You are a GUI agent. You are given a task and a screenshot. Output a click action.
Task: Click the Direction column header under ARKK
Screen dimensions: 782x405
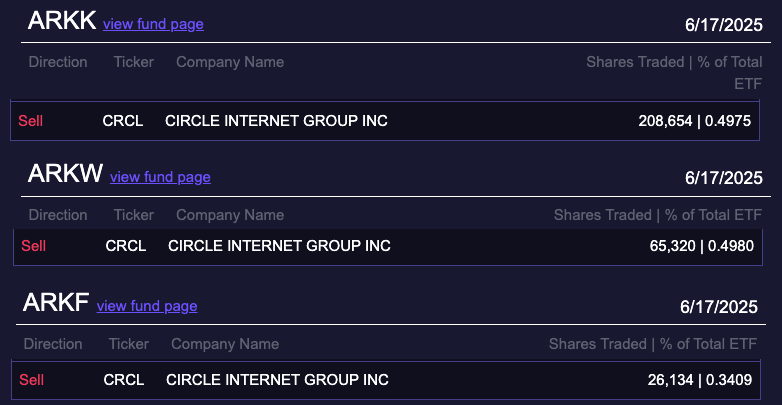click(58, 62)
